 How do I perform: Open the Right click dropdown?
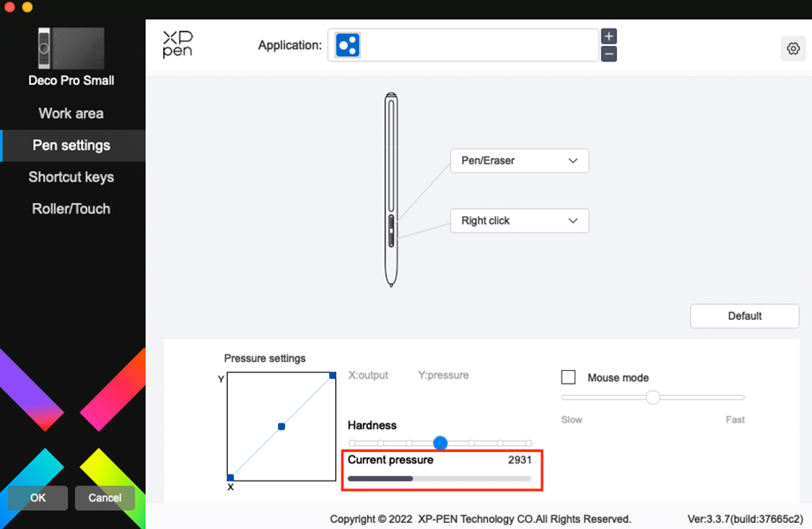(x=519, y=220)
